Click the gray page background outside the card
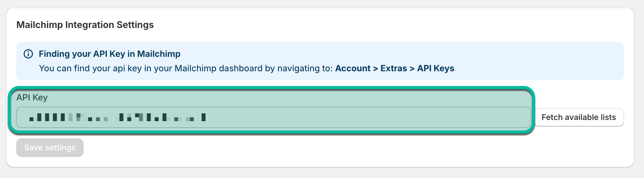 [x=322, y=173]
